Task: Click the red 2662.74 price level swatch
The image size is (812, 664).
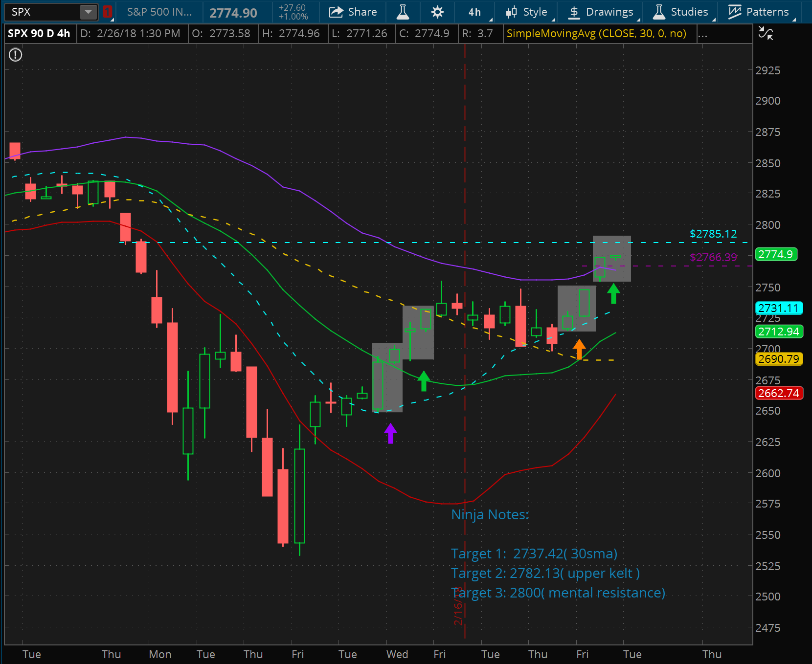Action: pyautogui.click(x=779, y=393)
